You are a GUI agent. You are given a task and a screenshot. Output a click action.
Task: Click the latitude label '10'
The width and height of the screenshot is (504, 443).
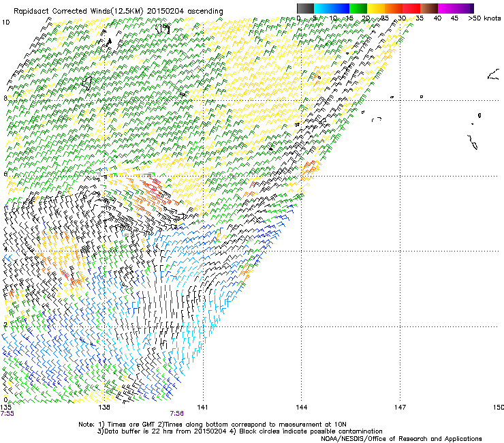pos(5,22)
